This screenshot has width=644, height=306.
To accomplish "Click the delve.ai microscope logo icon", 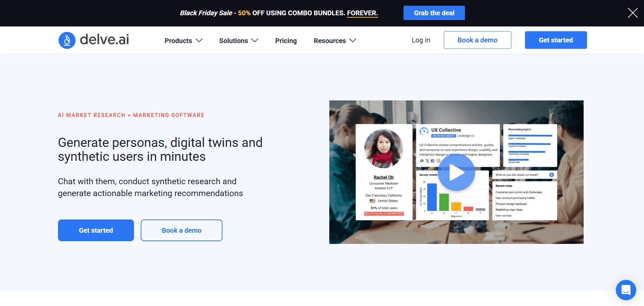I will pos(67,40).
